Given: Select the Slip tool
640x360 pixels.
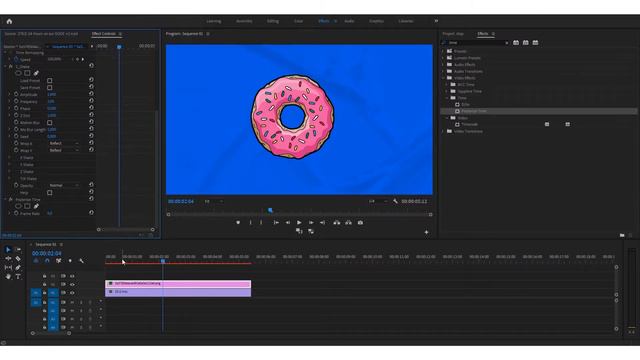Looking at the screenshot, I should pyautogui.click(x=8, y=267).
